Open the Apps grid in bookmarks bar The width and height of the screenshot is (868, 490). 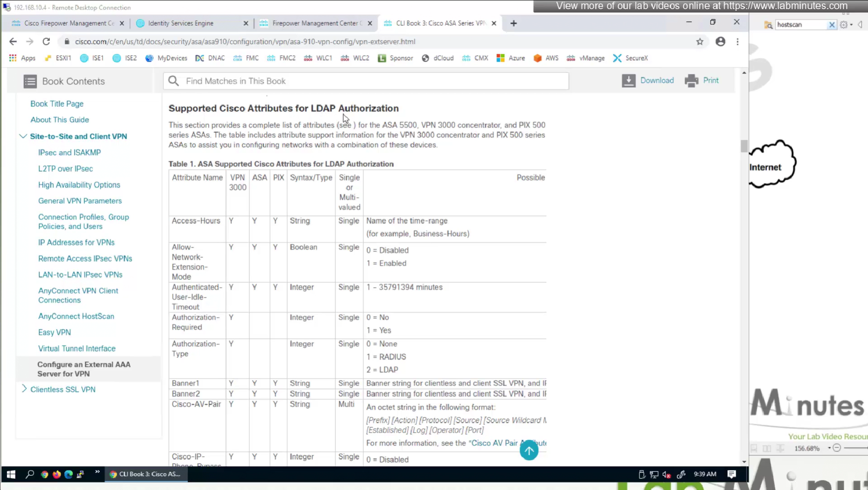click(13, 58)
